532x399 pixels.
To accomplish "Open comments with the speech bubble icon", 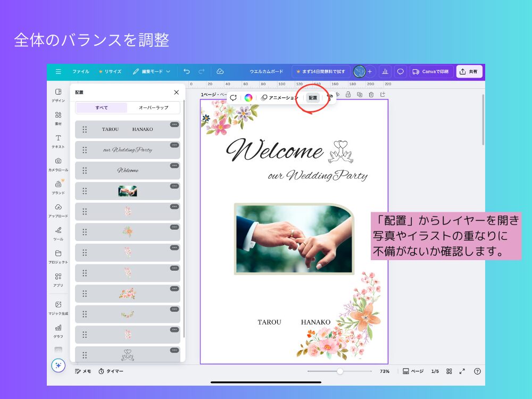I will click(x=400, y=71).
